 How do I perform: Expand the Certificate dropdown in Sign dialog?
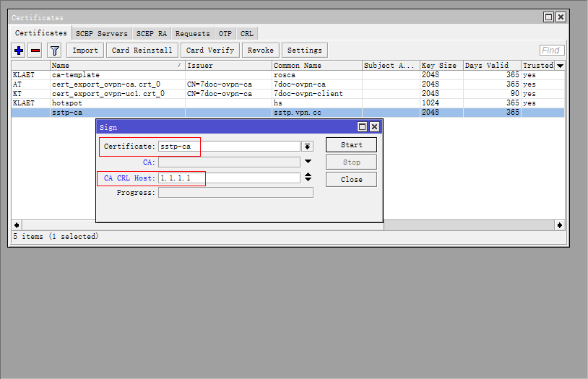pyautogui.click(x=307, y=147)
